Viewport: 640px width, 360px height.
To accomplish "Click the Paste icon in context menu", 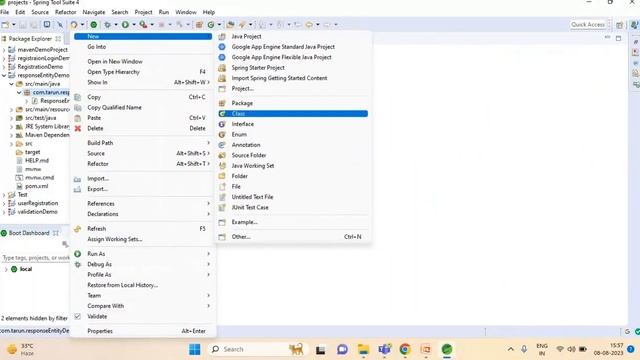I will [78, 118].
